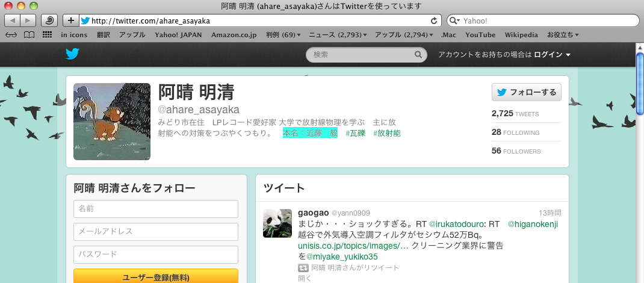Expand the tweet with 開く
This screenshot has width=644, height=283.
coord(304,278)
